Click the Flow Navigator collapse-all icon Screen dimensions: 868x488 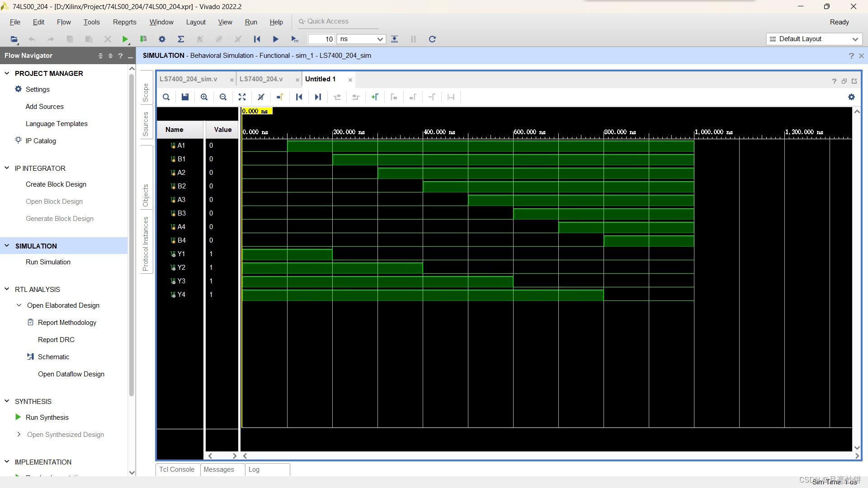click(x=100, y=56)
